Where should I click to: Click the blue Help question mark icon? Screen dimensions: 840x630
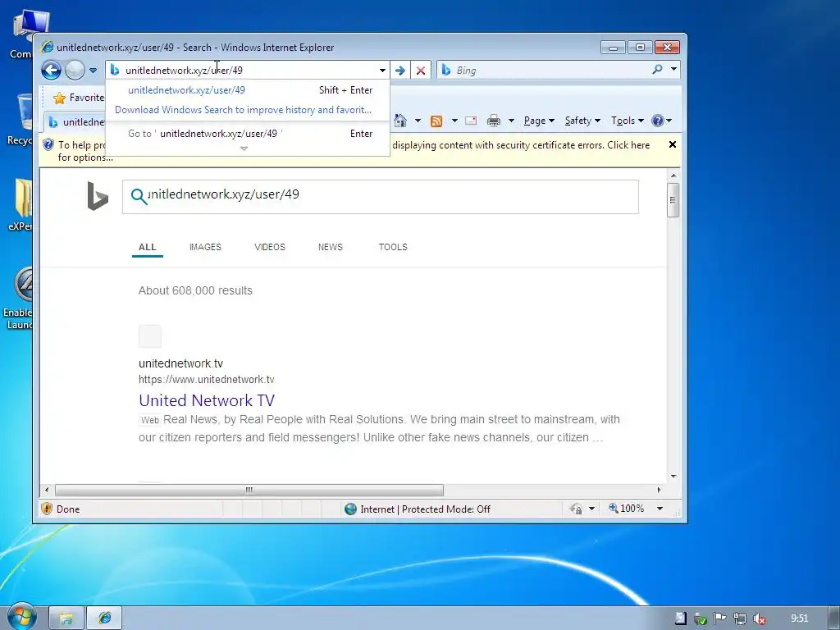(658, 121)
